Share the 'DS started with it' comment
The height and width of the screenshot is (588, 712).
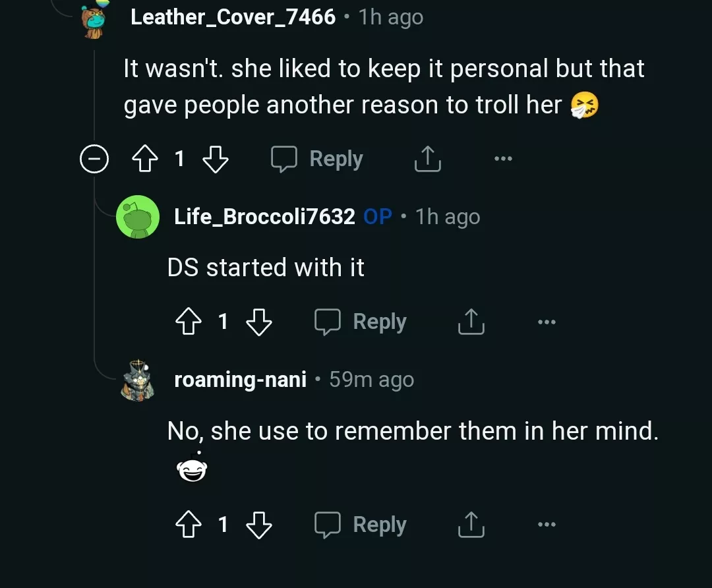pos(471,322)
